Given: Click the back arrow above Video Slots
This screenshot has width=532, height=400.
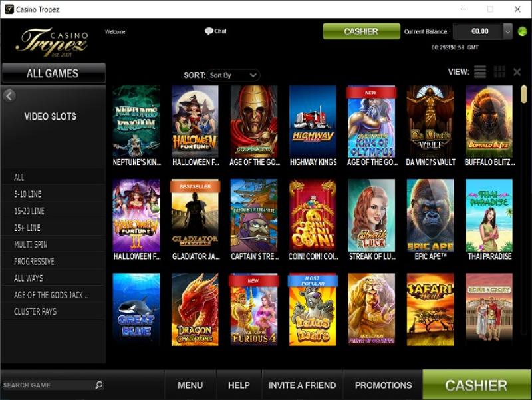Looking at the screenshot, I should 9,96.
